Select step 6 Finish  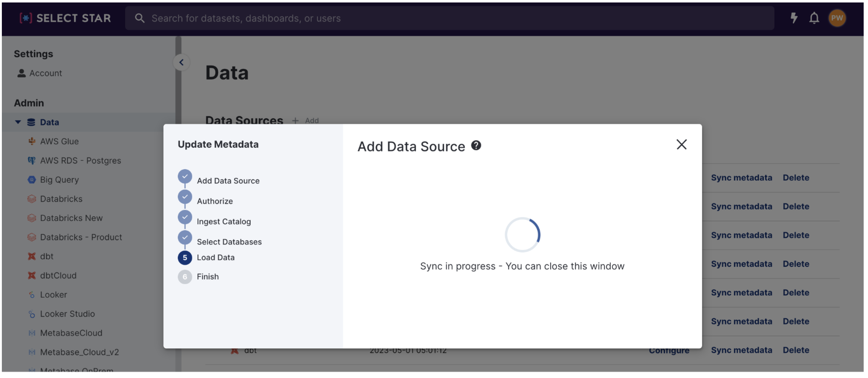coord(185,277)
